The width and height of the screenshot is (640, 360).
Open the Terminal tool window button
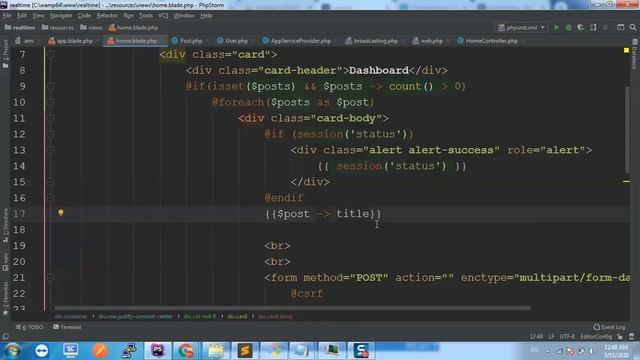67,327
